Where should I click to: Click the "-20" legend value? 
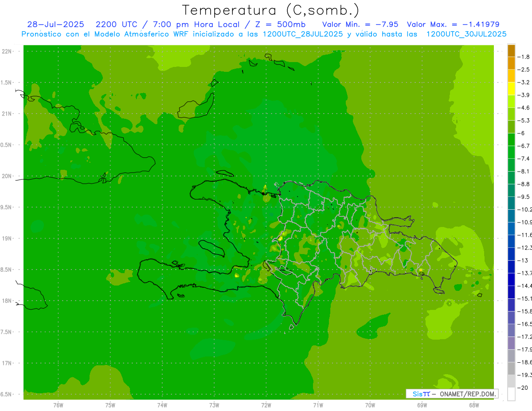pyautogui.click(x=523, y=388)
